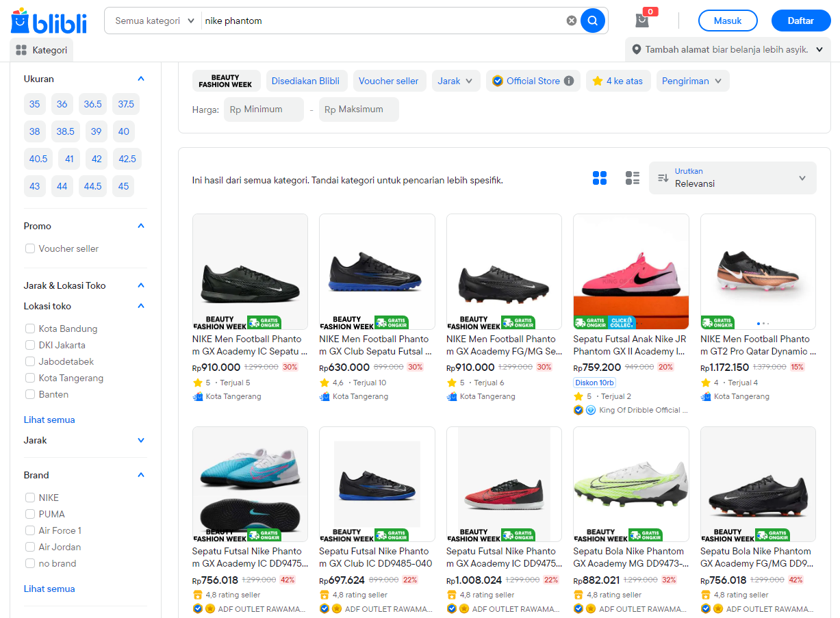The width and height of the screenshot is (840, 618).
Task: Open the Semua kategori dropdown
Action: [154, 21]
